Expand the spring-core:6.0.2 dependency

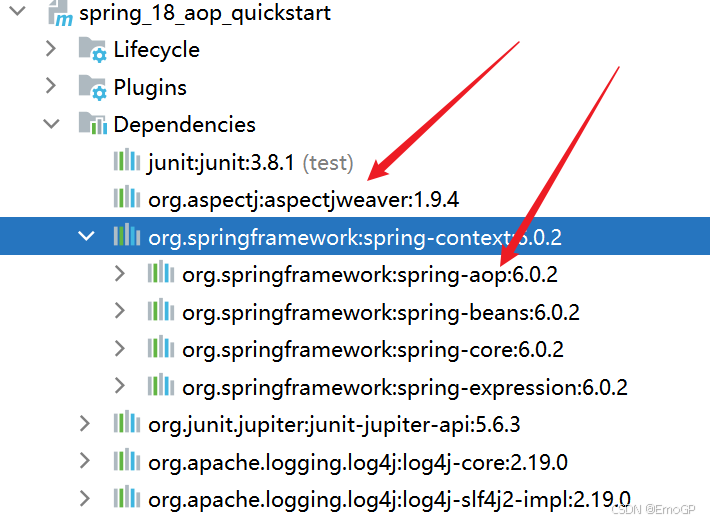click(x=120, y=349)
